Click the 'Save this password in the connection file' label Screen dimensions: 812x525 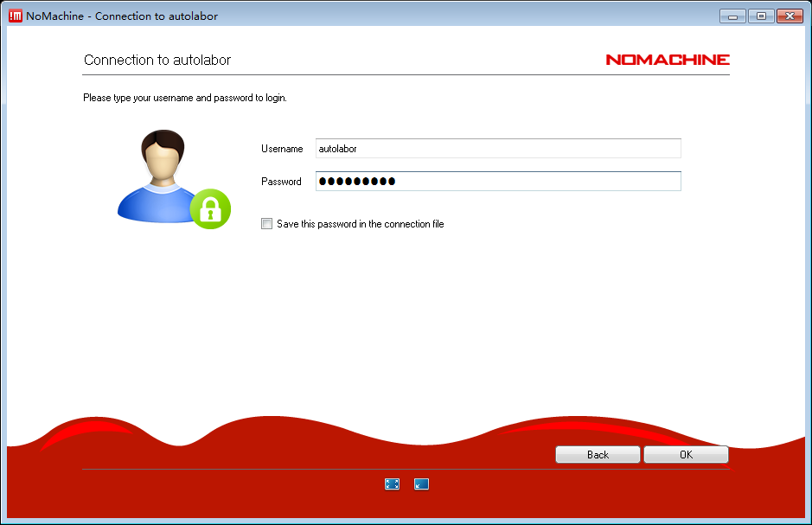[360, 224]
